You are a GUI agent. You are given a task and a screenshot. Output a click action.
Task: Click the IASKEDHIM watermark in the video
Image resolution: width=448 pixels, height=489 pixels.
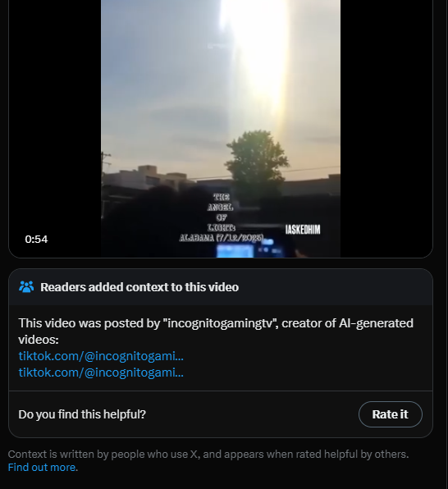point(303,230)
